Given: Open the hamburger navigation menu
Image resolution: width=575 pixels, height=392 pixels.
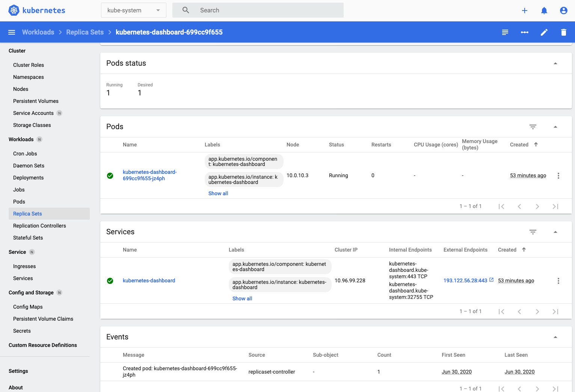Looking at the screenshot, I should click(12, 32).
